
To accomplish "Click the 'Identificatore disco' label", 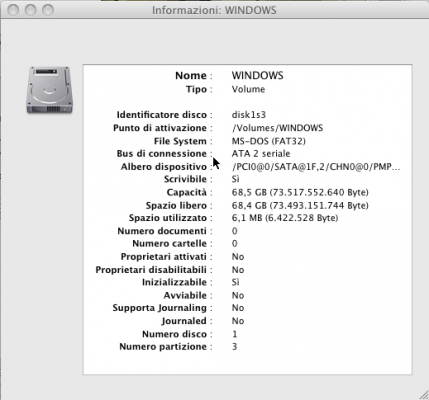I will (x=162, y=115).
